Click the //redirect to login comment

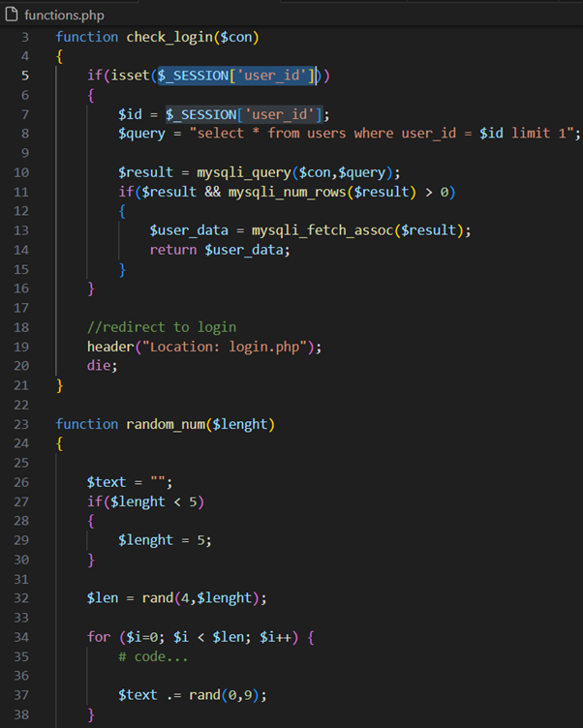161,327
